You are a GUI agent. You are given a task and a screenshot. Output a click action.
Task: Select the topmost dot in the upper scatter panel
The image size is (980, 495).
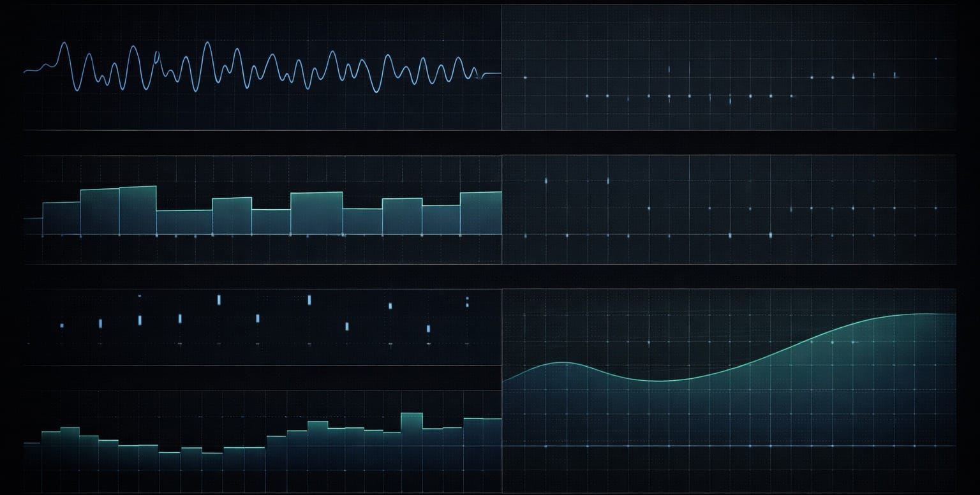tap(935, 59)
